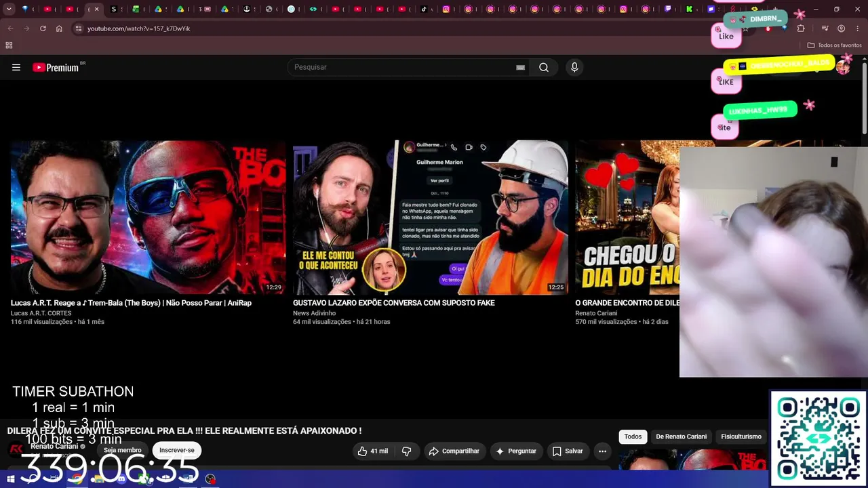Image resolution: width=868 pixels, height=488 pixels.
Task: Go forward in browser history
Action: point(26,28)
